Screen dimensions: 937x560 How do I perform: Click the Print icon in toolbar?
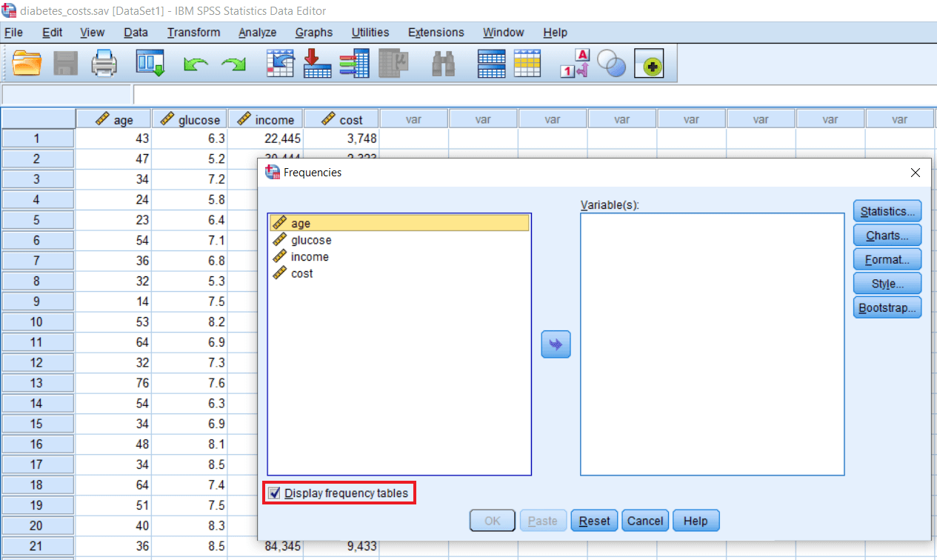coord(104,63)
